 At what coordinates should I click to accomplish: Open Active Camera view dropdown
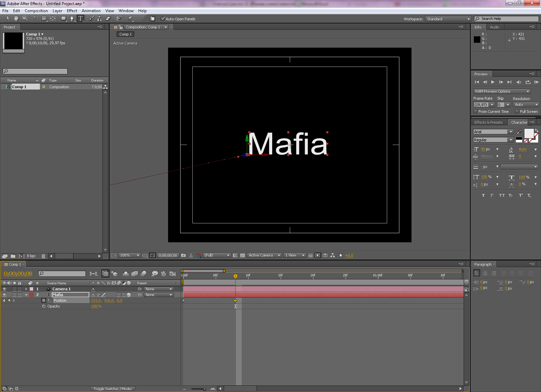(264, 255)
